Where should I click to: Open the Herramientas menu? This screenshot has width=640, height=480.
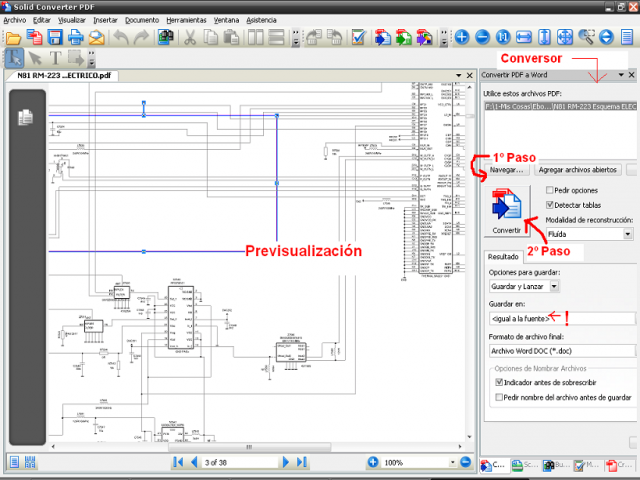pos(186,20)
